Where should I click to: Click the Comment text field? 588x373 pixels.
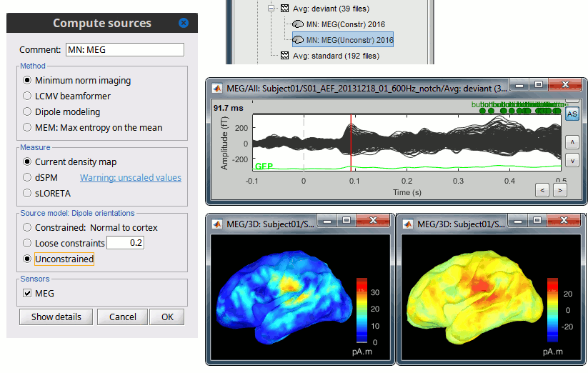[x=124, y=50]
